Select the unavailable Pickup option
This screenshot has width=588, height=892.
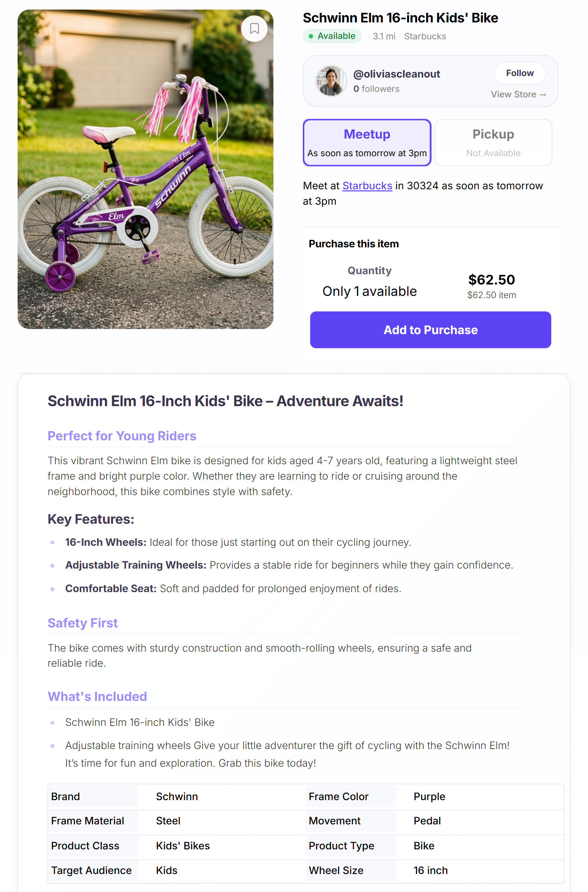[493, 143]
